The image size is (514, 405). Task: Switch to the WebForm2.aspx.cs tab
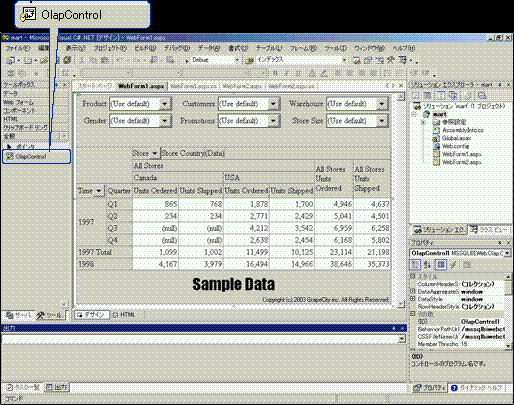291,86
